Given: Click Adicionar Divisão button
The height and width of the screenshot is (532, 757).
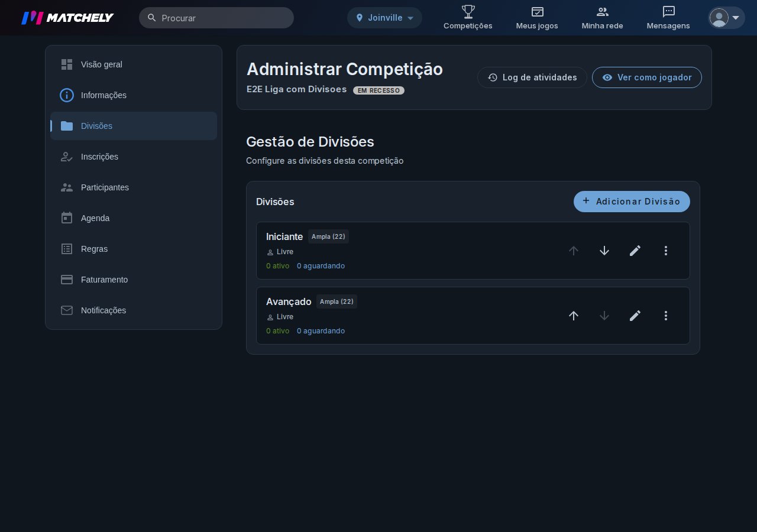Looking at the screenshot, I should coord(632,202).
